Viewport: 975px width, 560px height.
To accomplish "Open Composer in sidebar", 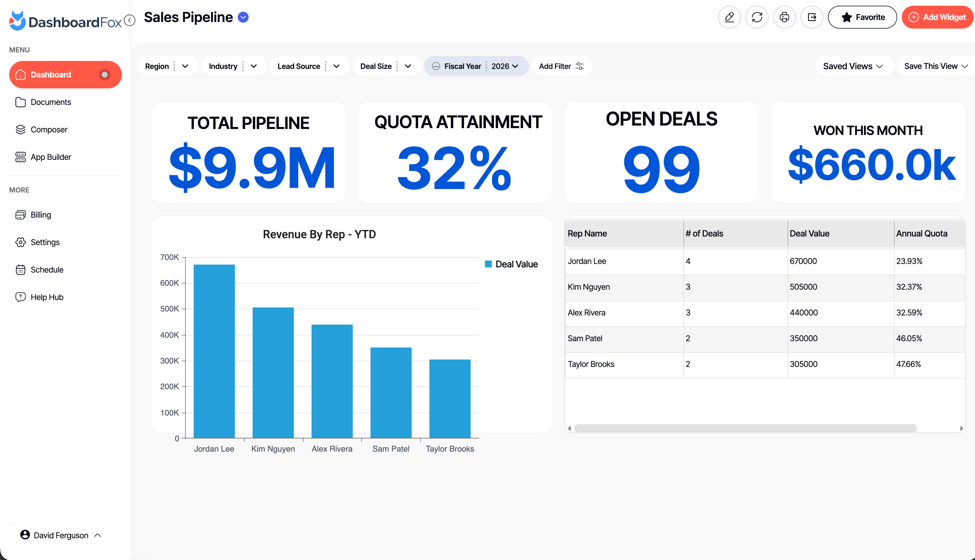I will [49, 130].
